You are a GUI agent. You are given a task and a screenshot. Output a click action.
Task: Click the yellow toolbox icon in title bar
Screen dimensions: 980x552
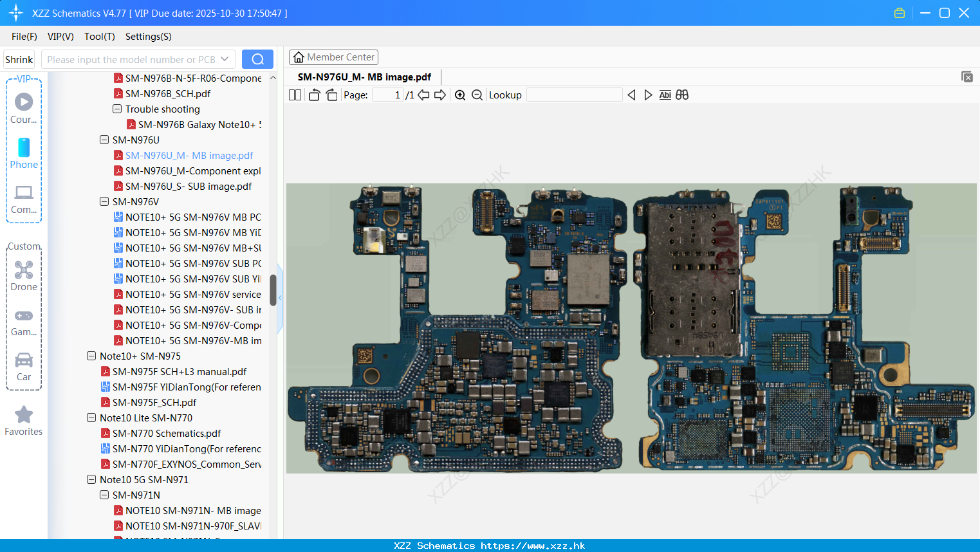point(900,13)
